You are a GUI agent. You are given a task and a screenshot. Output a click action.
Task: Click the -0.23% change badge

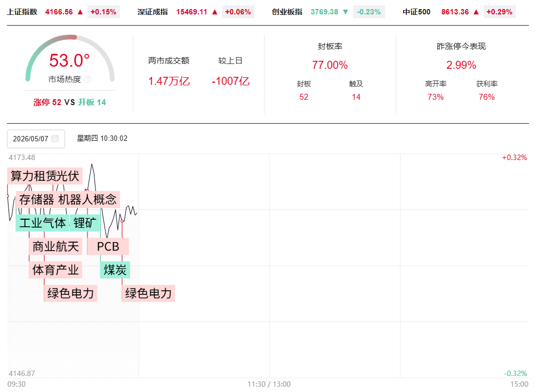(x=369, y=12)
